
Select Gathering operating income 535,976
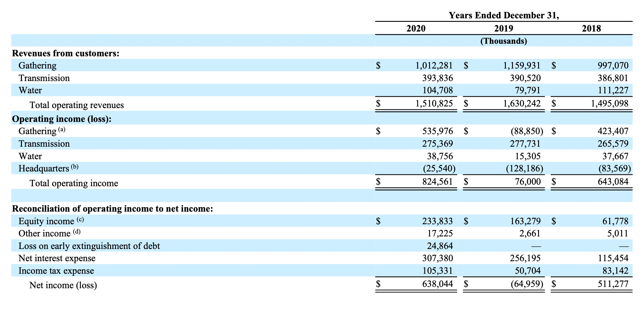pos(438,131)
